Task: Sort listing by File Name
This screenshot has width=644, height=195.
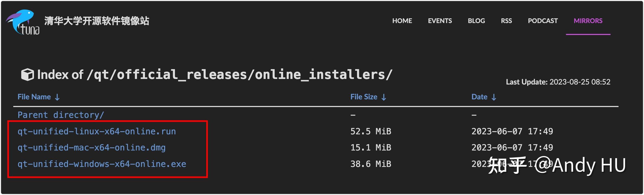Action: pos(34,97)
